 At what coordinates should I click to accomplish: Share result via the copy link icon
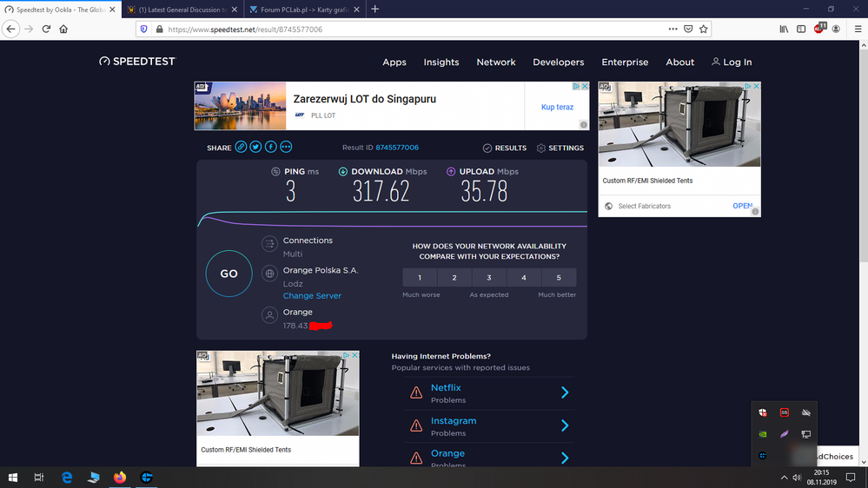point(241,148)
